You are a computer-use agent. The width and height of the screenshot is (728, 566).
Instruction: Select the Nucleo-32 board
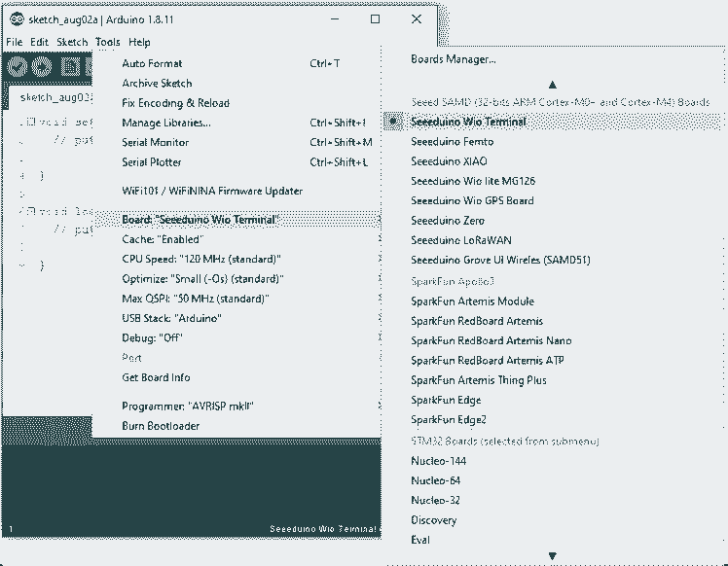click(552, 501)
